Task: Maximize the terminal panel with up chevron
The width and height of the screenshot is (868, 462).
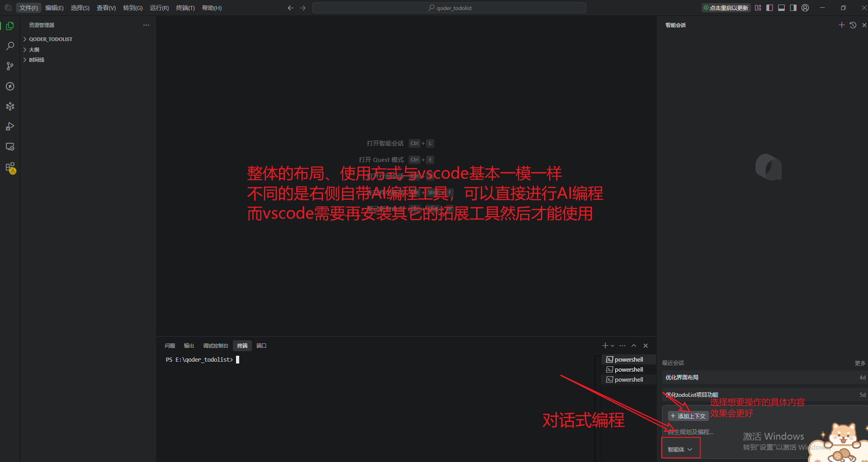Action: pos(634,346)
